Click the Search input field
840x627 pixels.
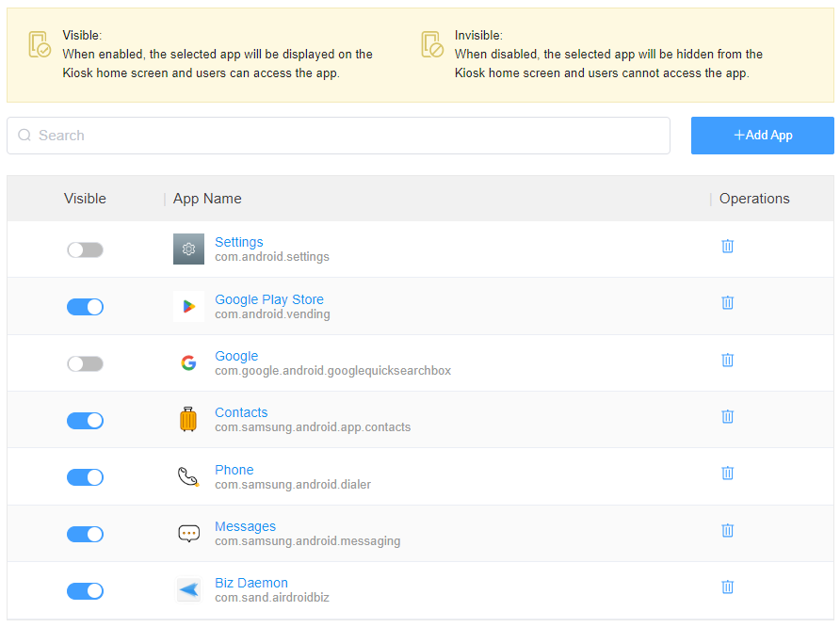(339, 136)
